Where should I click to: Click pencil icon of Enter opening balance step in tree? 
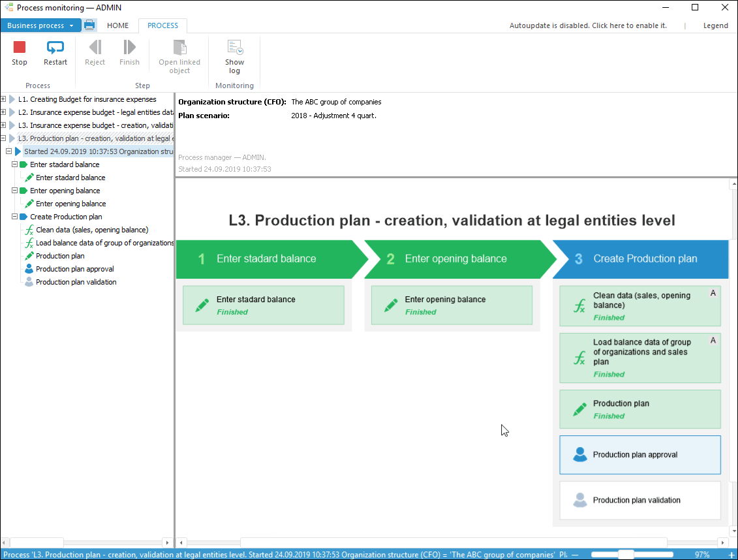29,204
